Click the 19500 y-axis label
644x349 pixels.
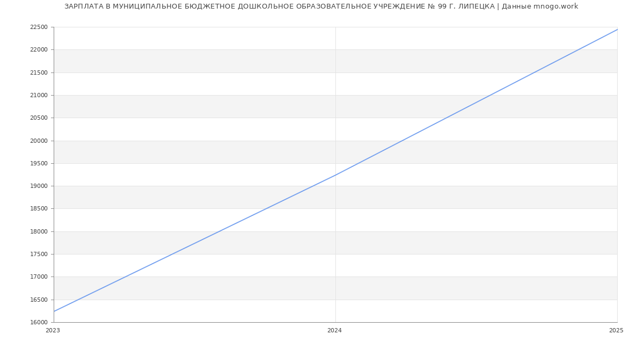39,164
